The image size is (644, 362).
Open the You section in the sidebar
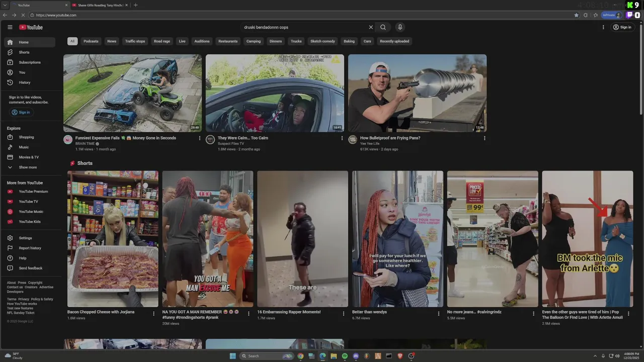tap(30, 72)
